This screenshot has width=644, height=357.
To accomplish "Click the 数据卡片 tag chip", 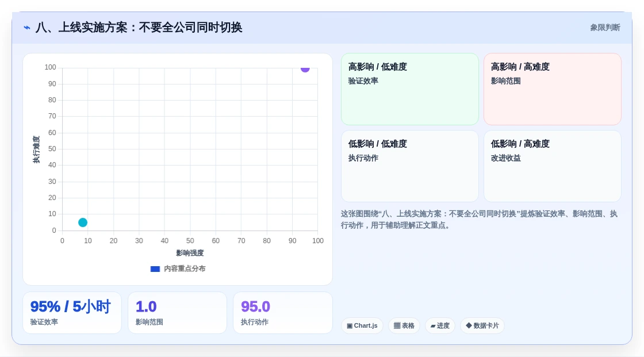I will tap(482, 326).
